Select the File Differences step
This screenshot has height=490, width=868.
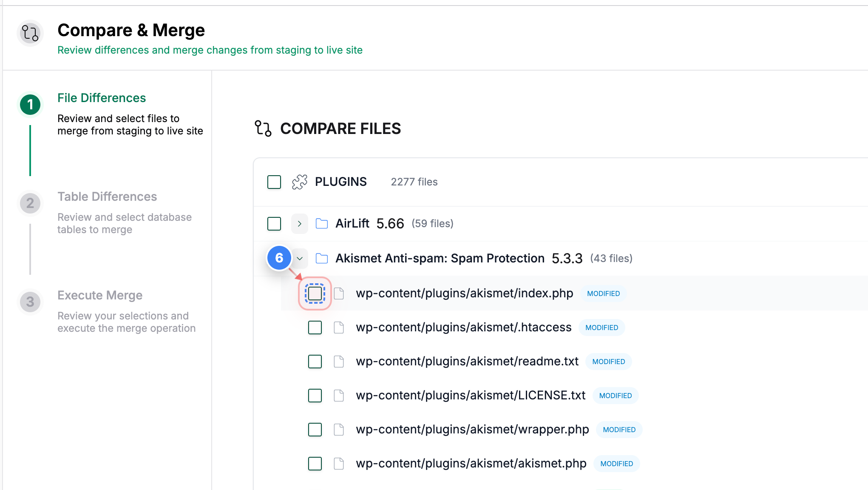click(101, 97)
